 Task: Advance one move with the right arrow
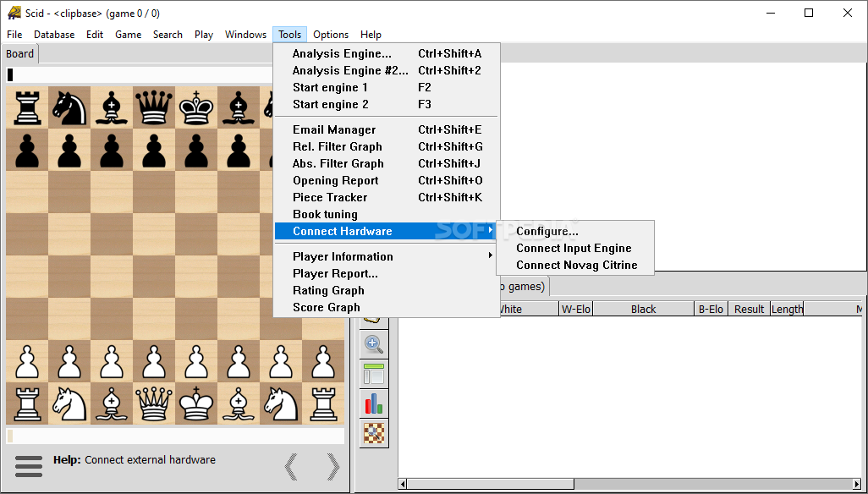[x=333, y=466]
